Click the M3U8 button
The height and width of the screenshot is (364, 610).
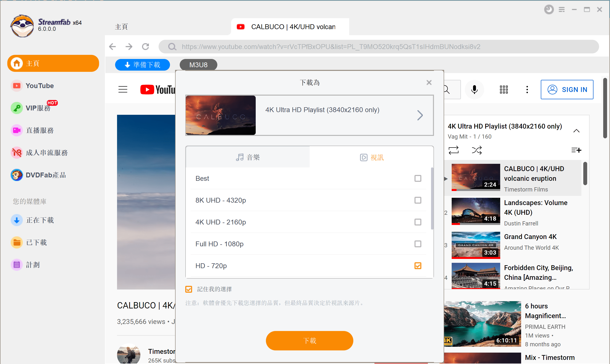pos(198,65)
